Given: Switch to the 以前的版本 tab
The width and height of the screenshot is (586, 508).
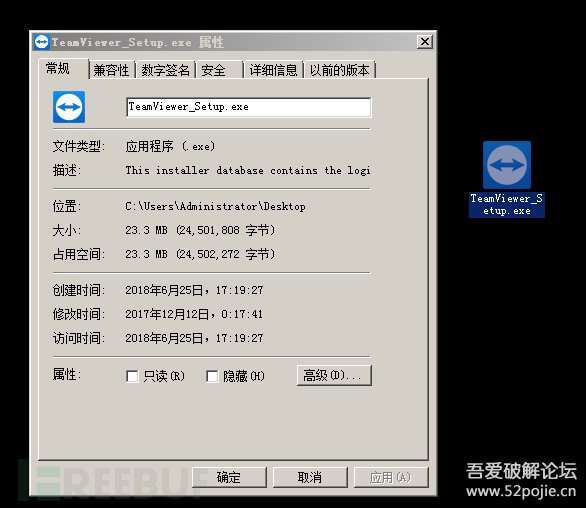Looking at the screenshot, I should point(339,70).
